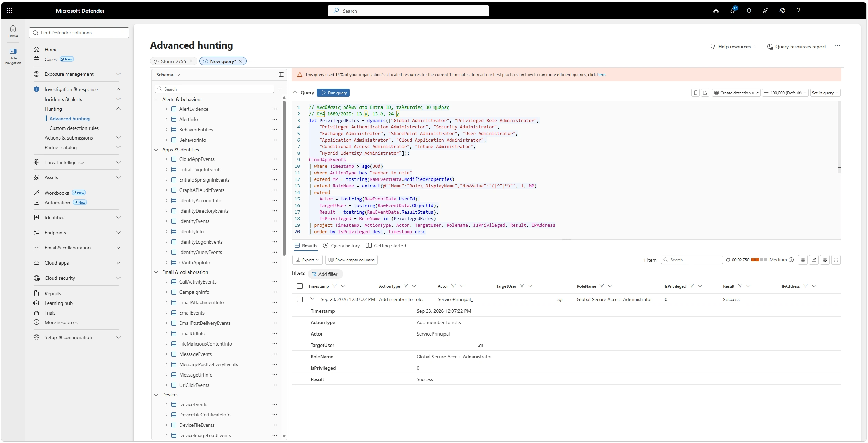This screenshot has height=443, width=868.
Task: Collapse the Query section chevron
Action: [x=295, y=92]
